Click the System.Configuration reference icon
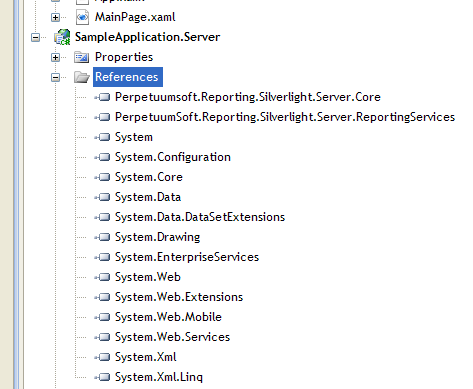This screenshot has width=473, height=389. pos(102,157)
